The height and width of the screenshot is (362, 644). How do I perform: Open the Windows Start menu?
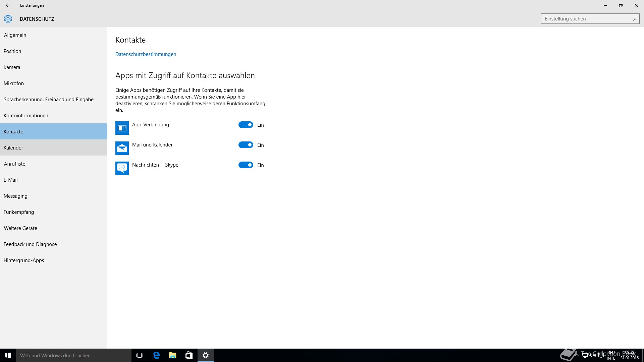[8, 355]
